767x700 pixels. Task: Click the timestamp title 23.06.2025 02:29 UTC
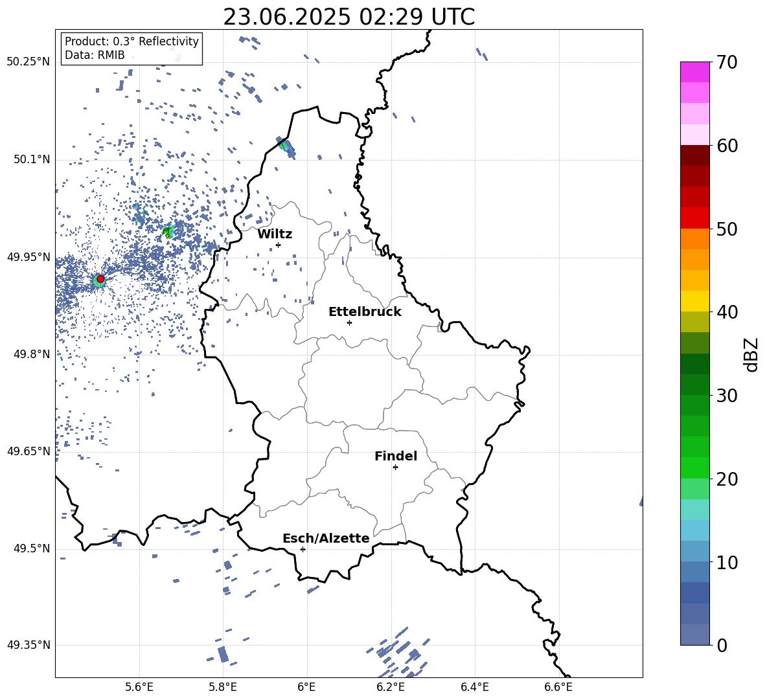(x=349, y=17)
